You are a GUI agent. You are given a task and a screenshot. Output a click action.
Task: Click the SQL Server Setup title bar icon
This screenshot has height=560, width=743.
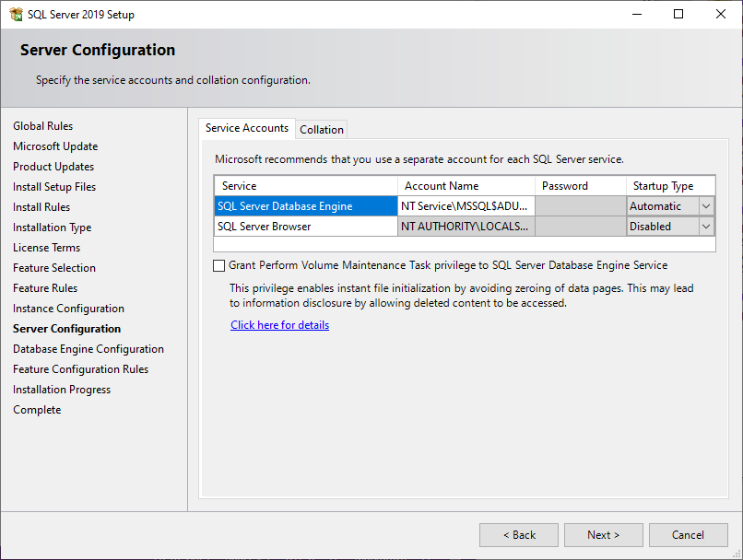pyautogui.click(x=16, y=15)
